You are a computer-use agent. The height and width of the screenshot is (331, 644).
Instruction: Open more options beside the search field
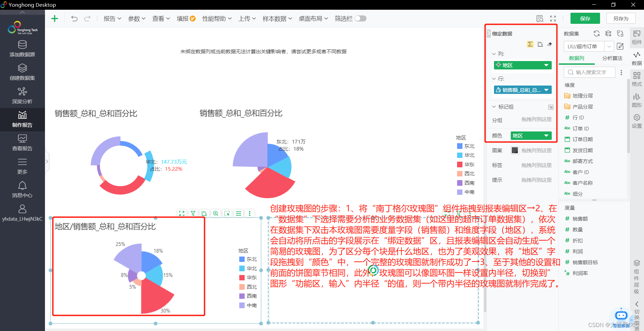[621, 72]
